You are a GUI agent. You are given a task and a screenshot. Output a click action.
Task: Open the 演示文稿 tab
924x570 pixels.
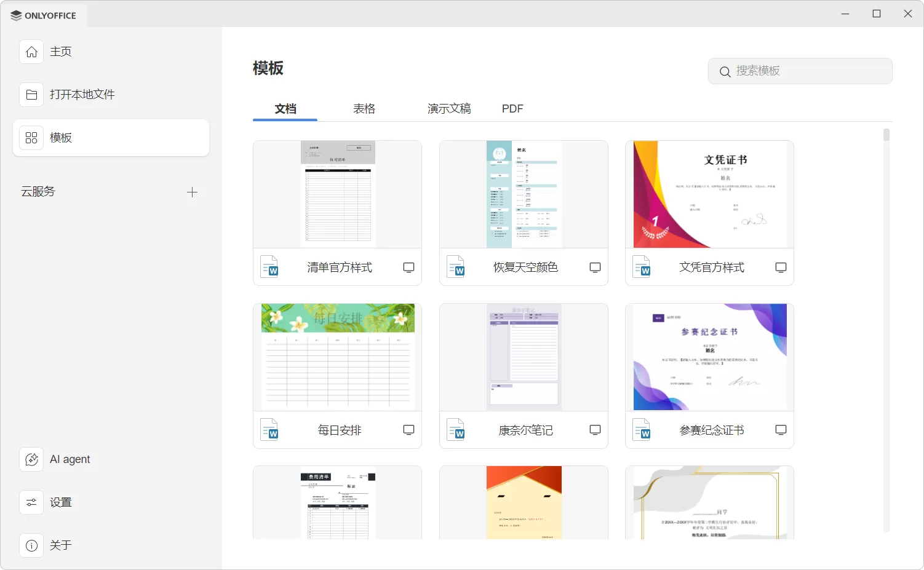coord(449,108)
